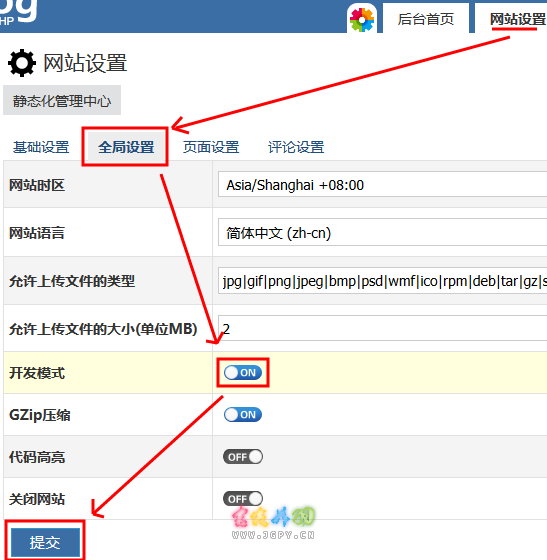Screen dimensions: 547x560
Task: Click the 允许上传文件的大小(单位MB) label
Action: coord(103,329)
